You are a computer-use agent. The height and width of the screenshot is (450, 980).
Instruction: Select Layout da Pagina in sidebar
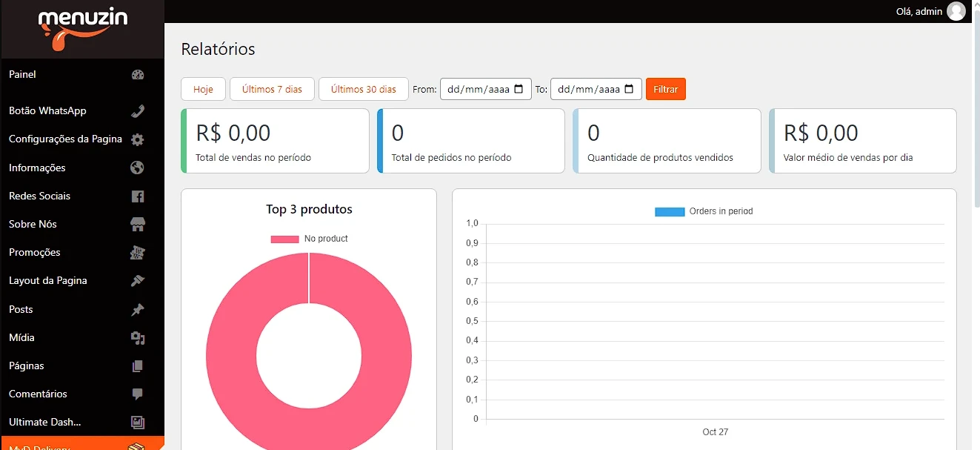(x=48, y=280)
